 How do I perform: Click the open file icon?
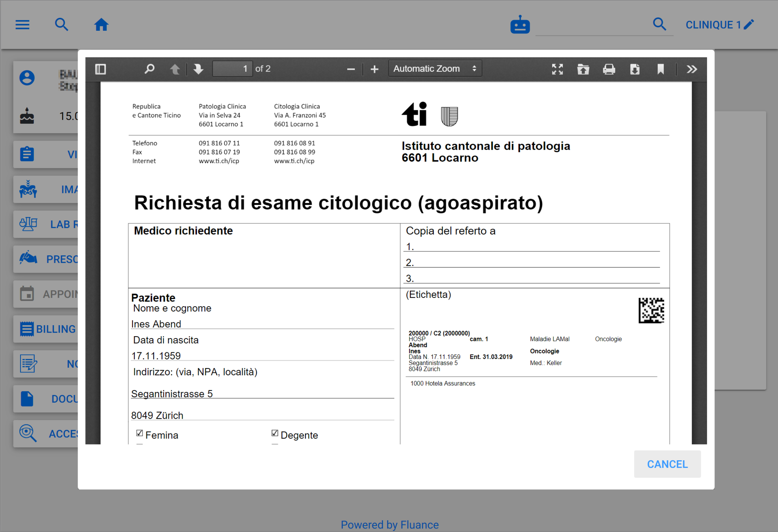click(583, 69)
